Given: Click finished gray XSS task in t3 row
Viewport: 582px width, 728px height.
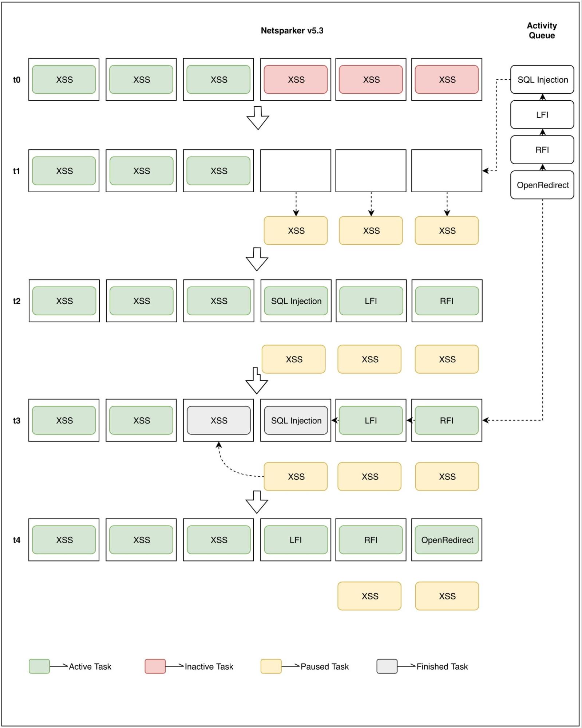Looking at the screenshot, I should pyautogui.click(x=218, y=420).
